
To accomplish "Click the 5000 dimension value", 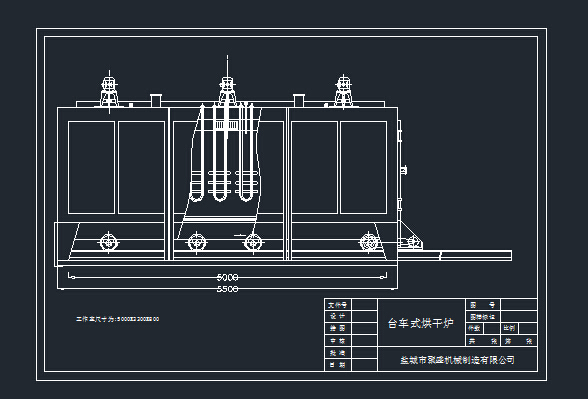I will [x=227, y=277].
